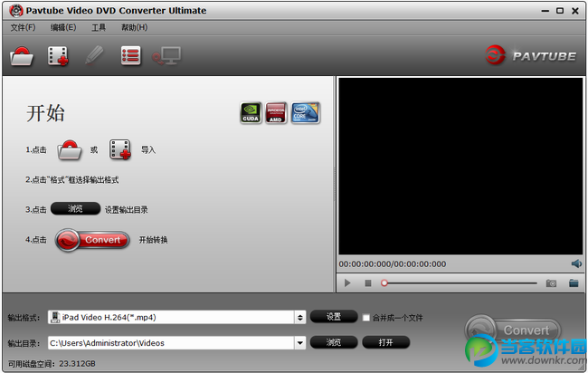The image size is (588, 373).
Task: Maximize the Pavtube window
Action: 560,11
